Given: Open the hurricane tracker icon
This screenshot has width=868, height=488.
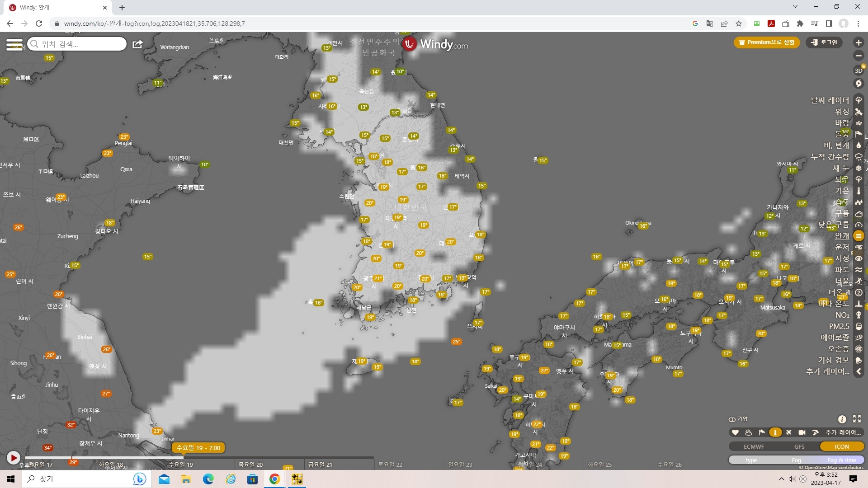Looking at the screenshot, I should [859, 84].
